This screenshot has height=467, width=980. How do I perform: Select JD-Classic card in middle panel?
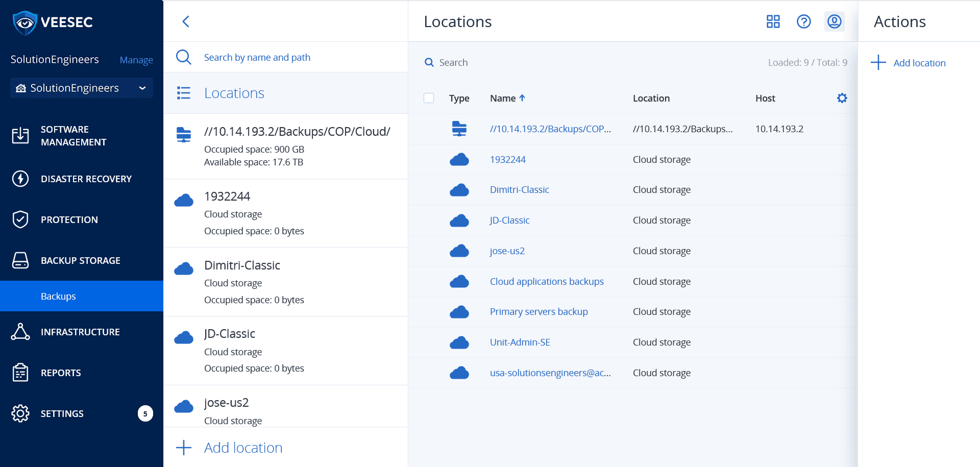click(286, 351)
